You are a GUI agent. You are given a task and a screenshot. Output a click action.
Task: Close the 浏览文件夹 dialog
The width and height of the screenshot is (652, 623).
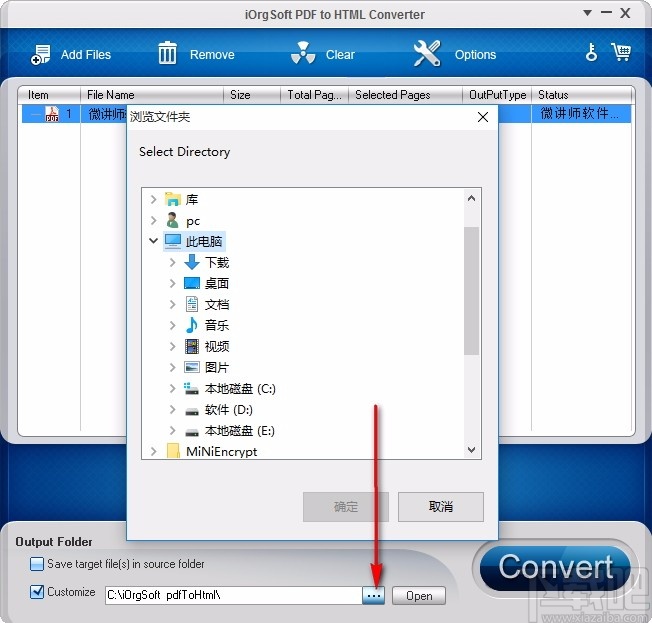pos(483,117)
